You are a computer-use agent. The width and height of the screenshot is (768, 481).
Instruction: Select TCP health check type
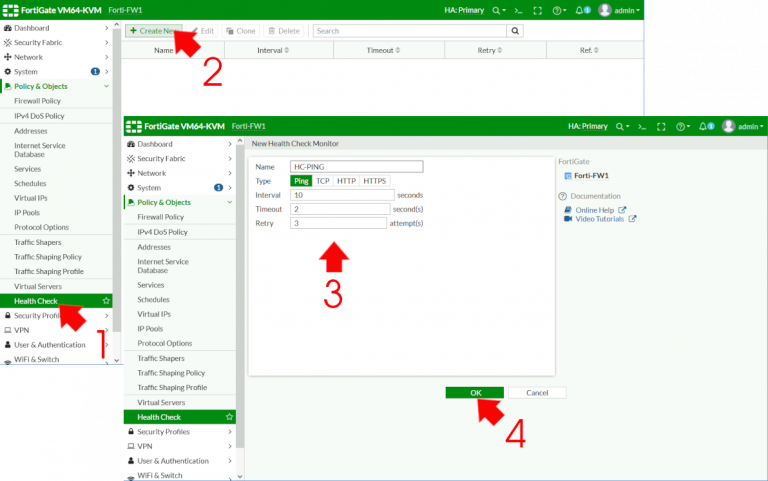323,181
